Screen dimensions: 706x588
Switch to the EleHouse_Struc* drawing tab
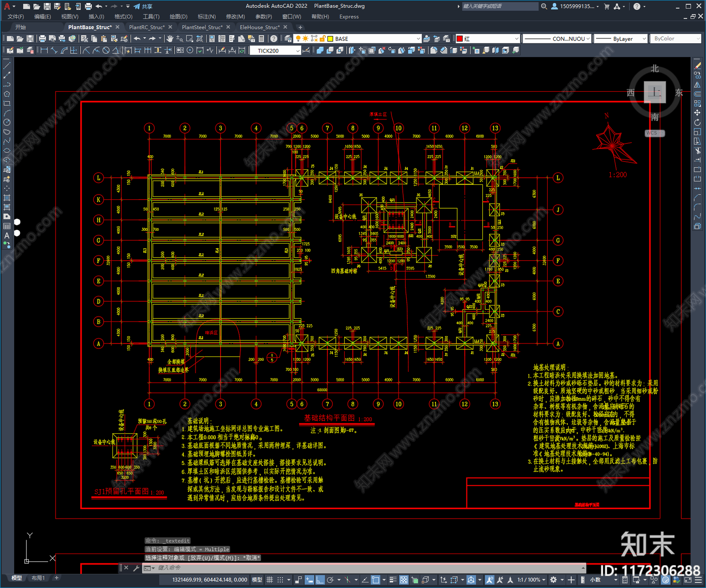[x=260, y=27]
